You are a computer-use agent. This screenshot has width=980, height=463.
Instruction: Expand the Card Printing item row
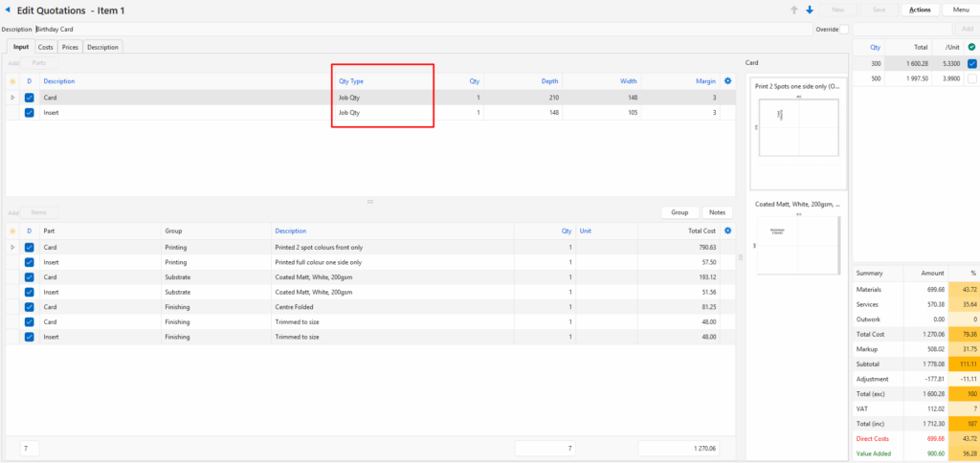pos(12,247)
